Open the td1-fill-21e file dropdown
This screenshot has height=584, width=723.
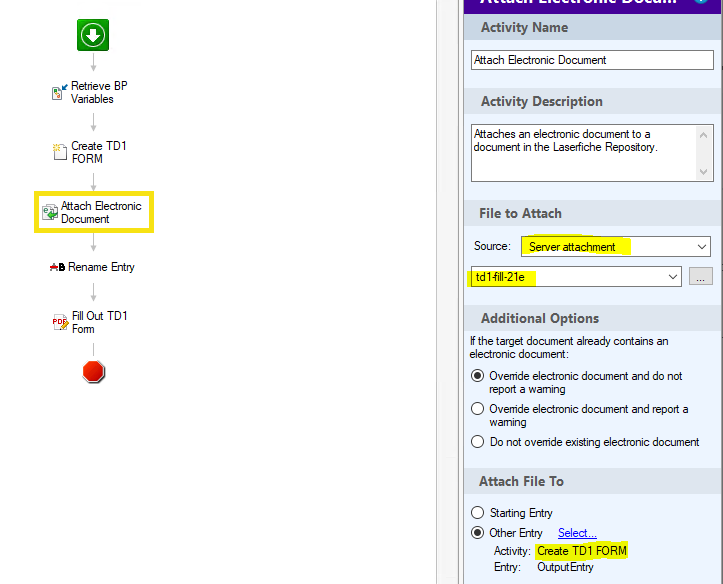tap(576, 277)
